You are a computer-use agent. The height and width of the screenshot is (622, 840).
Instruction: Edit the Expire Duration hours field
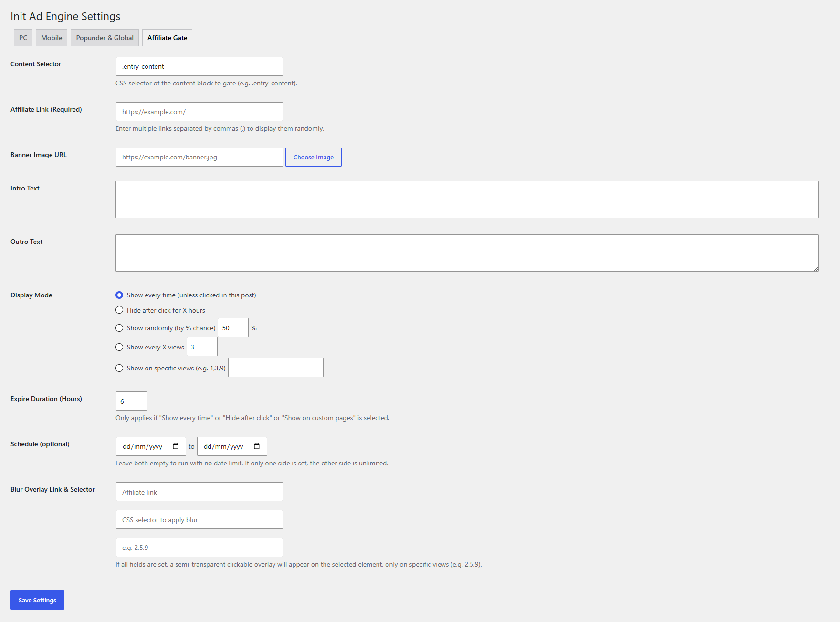click(131, 401)
